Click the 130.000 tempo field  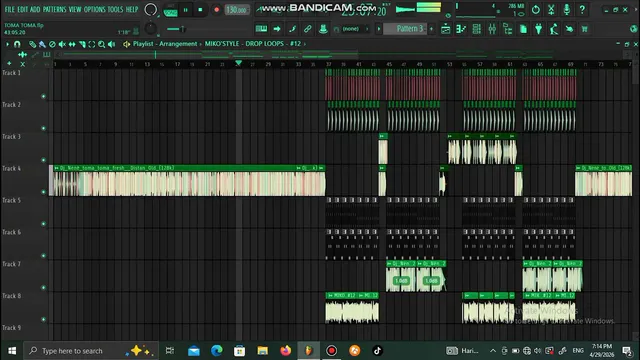pyautogui.click(x=237, y=10)
